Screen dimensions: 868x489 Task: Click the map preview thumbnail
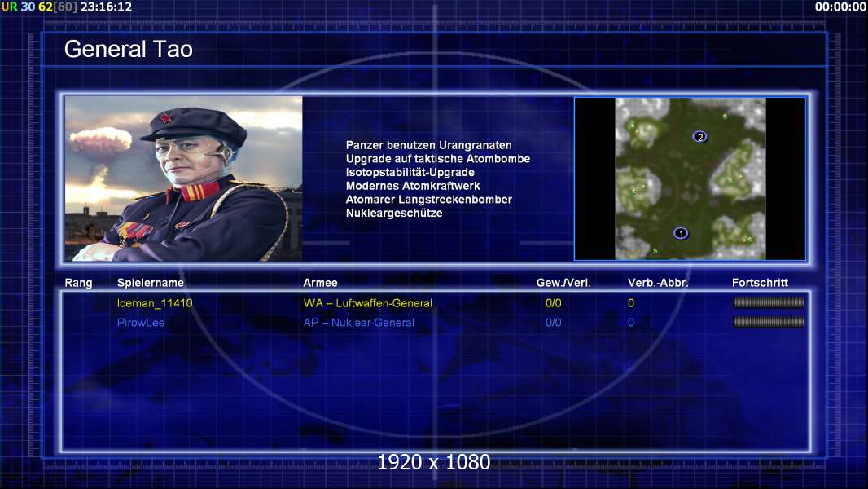click(x=690, y=178)
